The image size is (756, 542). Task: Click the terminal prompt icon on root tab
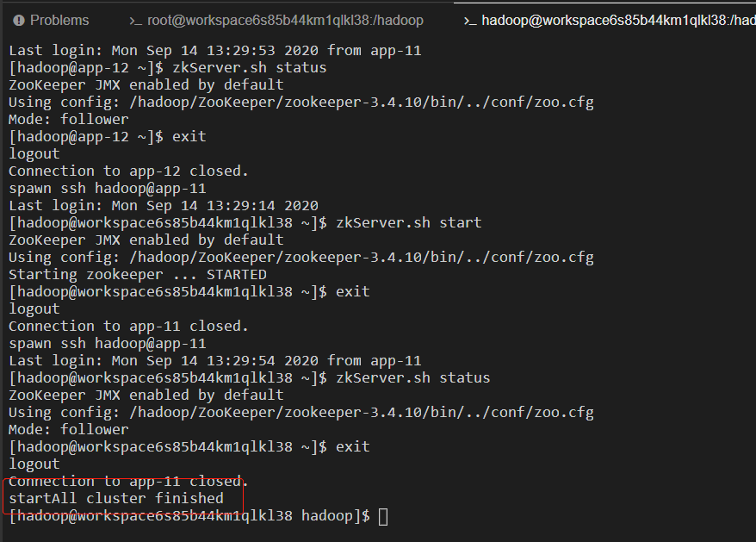click(x=135, y=21)
